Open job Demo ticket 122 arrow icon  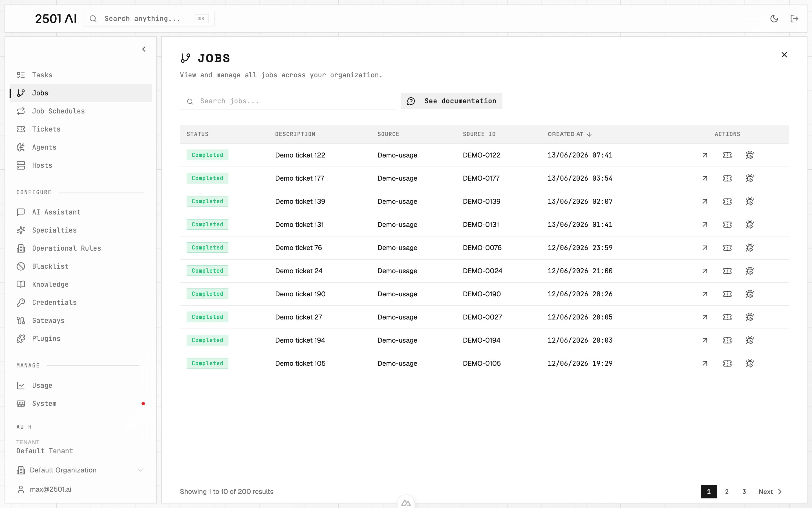(705, 155)
